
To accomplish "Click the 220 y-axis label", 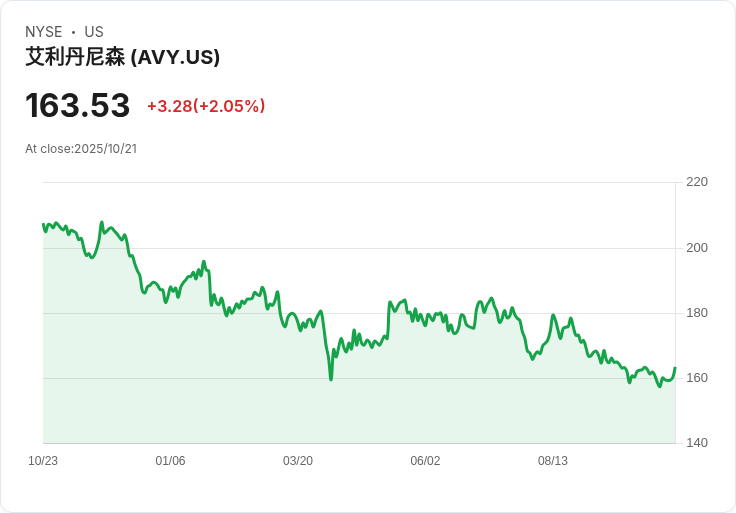I will 696,182.
